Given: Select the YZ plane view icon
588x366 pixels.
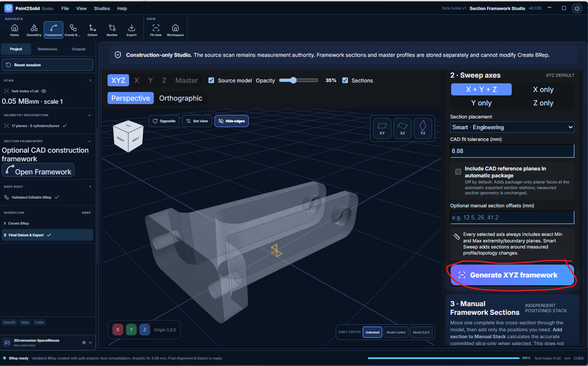Looking at the screenshot, I should [x=423, y=128].
